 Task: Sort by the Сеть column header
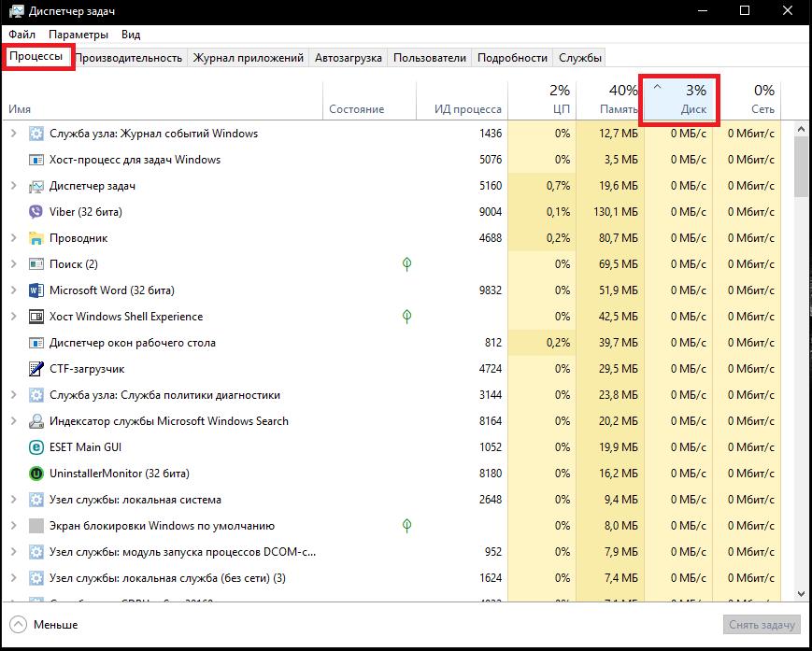pos(747,101)
